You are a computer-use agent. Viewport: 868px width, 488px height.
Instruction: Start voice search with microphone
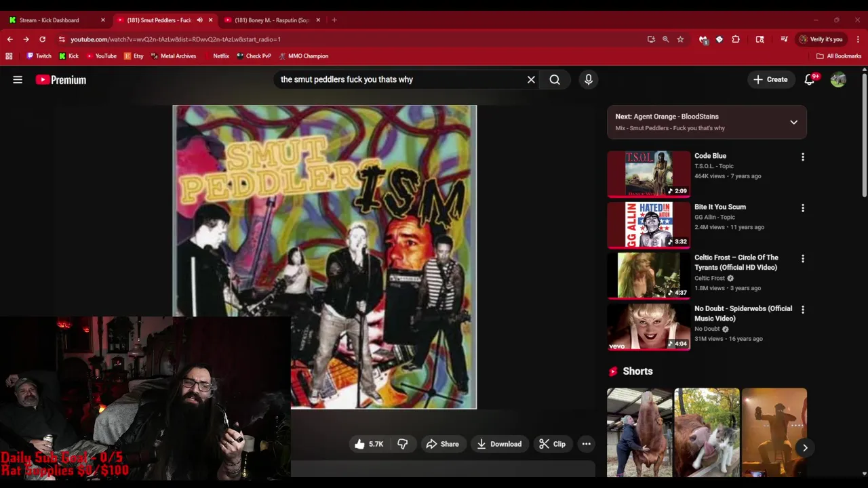coord(589,80)
